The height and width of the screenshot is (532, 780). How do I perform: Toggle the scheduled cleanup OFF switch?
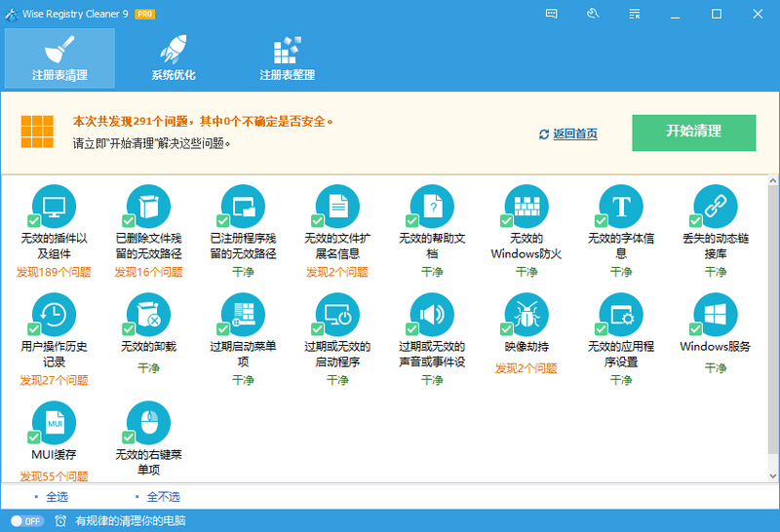[x=27, y=521]
